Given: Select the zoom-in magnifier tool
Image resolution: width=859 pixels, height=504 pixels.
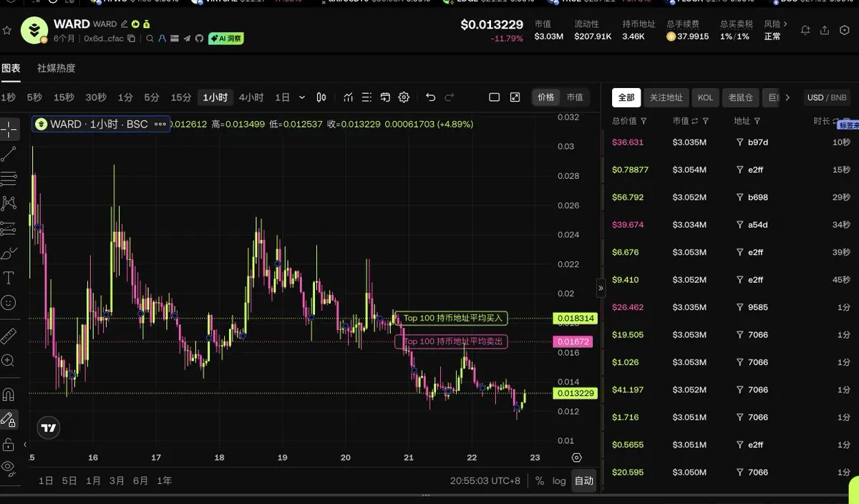Looking at the screenshot, I should point(9,360).
